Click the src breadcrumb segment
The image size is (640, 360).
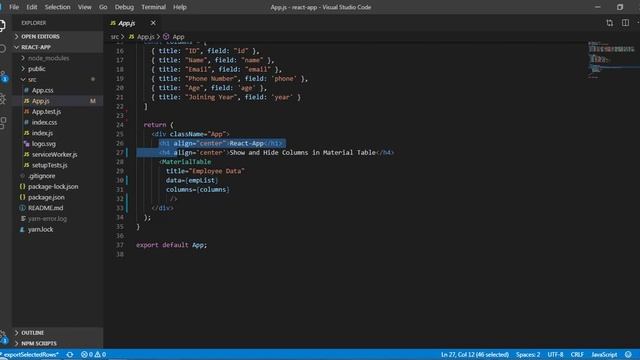pos(114,37)
